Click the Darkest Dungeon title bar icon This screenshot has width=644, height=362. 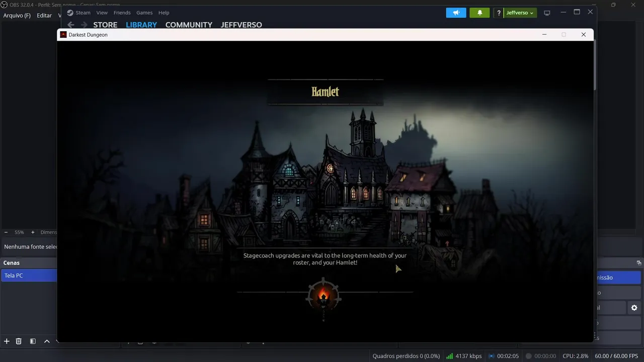63,35
